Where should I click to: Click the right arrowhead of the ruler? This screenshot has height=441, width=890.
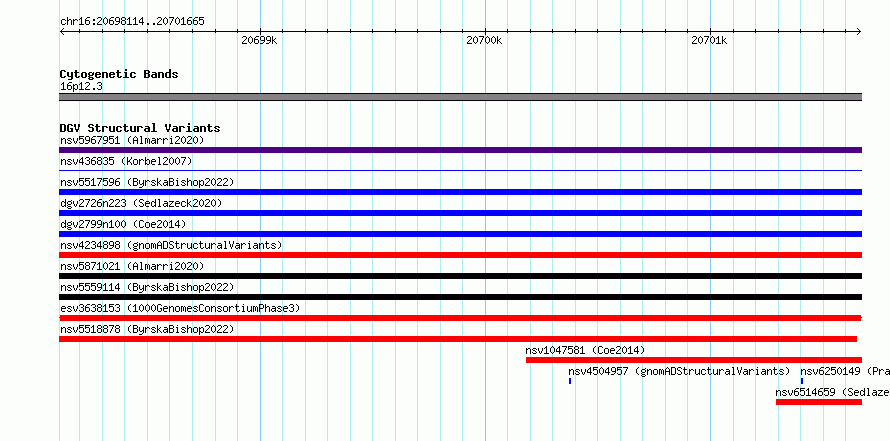tap(859, 31)
